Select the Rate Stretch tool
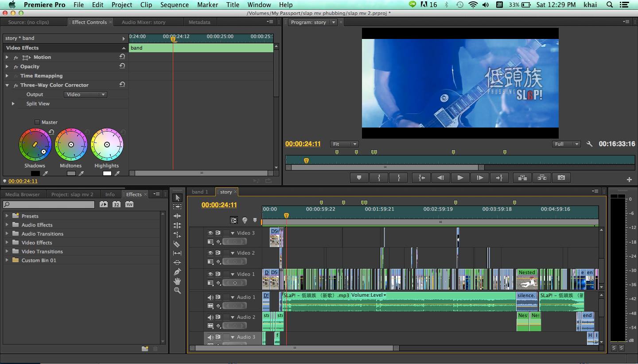Screen dimensions: 638x364 tap(177, 235)
